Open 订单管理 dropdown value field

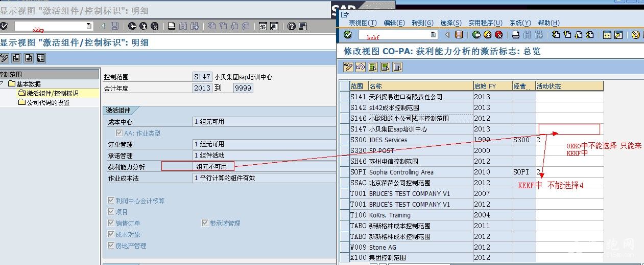(265, 144)
